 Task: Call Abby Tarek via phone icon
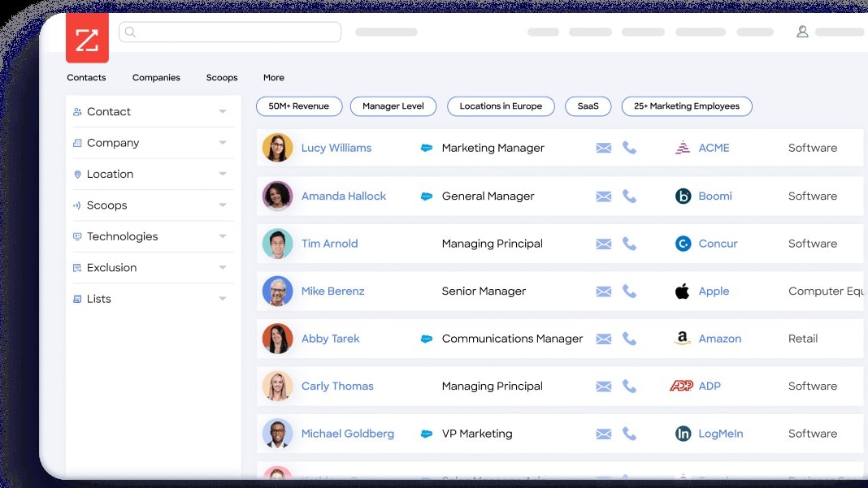(x=629, y=339)
